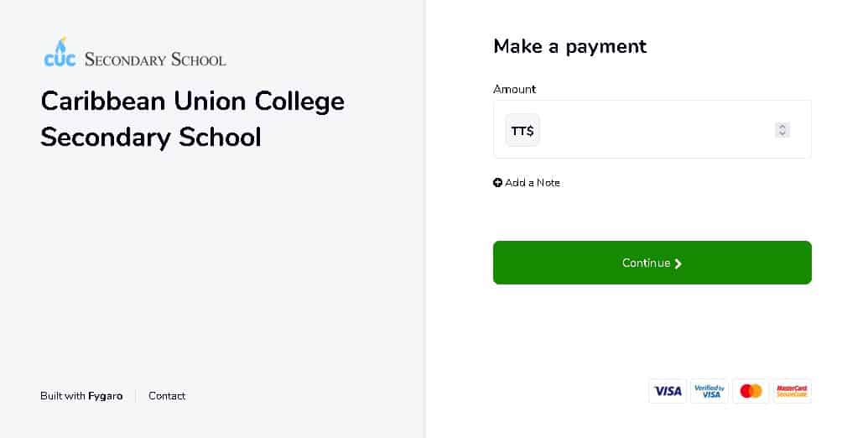Click the Built with text in footer

coord(63,396)
